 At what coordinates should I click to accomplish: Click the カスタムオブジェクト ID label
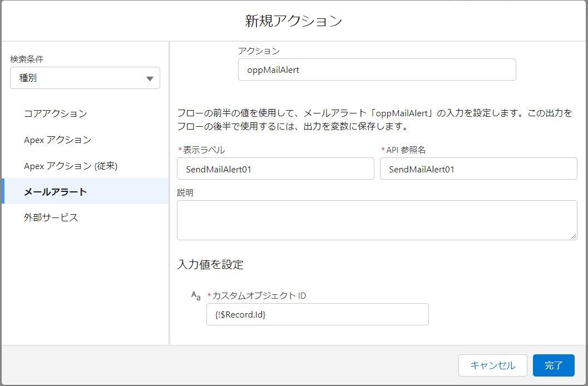[259, 296]
